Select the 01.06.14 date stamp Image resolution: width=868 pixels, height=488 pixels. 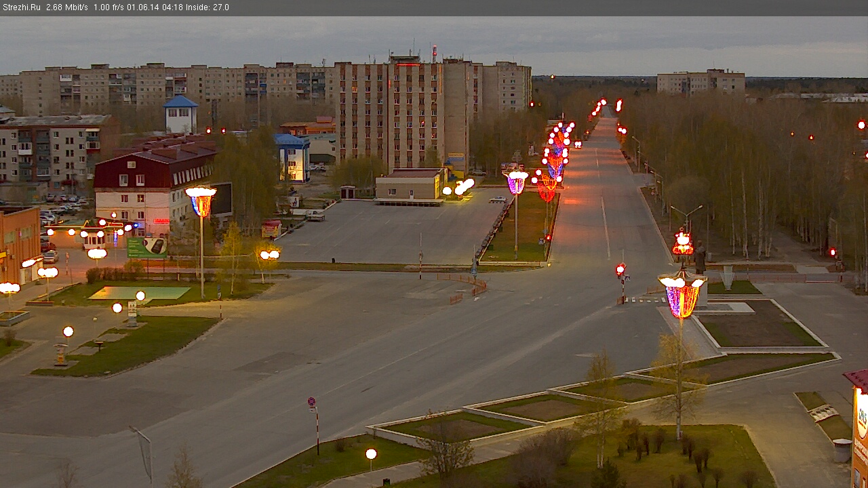click(142, 7)
